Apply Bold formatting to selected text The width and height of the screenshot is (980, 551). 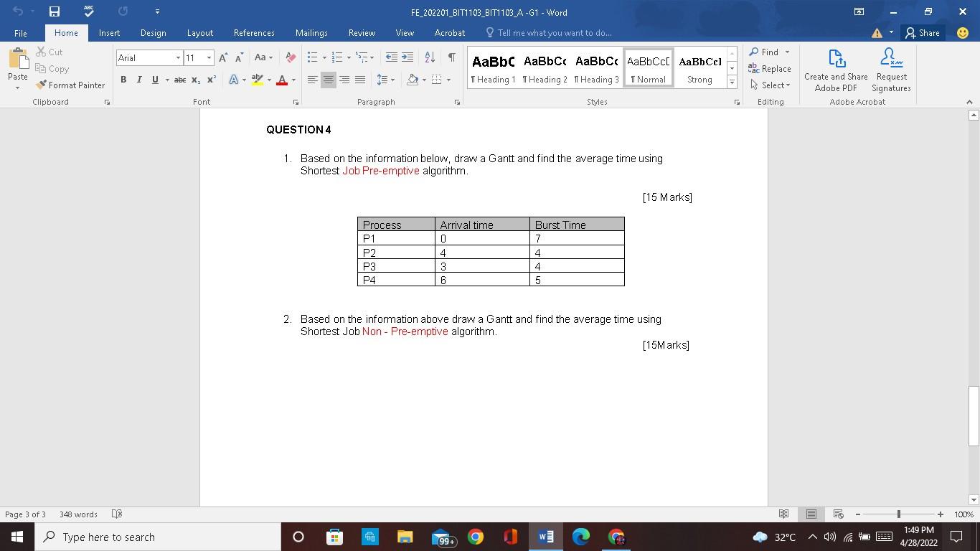[x=123, y=80]
